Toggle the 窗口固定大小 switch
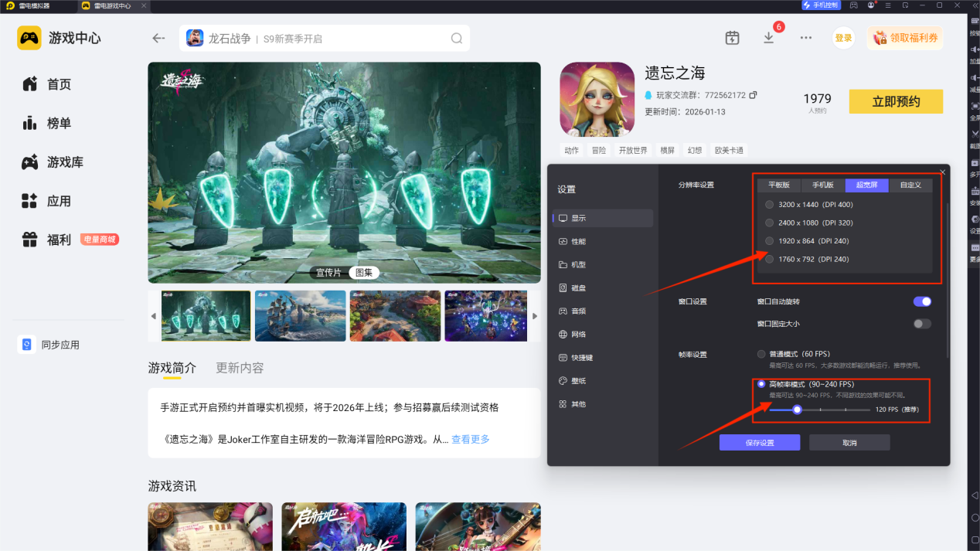The width and height of the screenshot is (980, 551). (922, 324)
